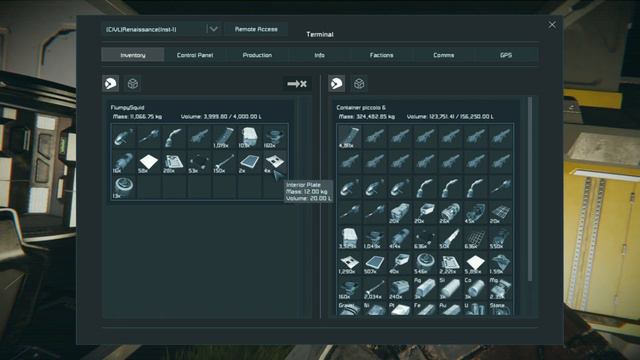Viewport: 640px width, 360px height.
Task: Pick the 150x rod stack in FlumpySquid
Action: click(x=225, y=162)
